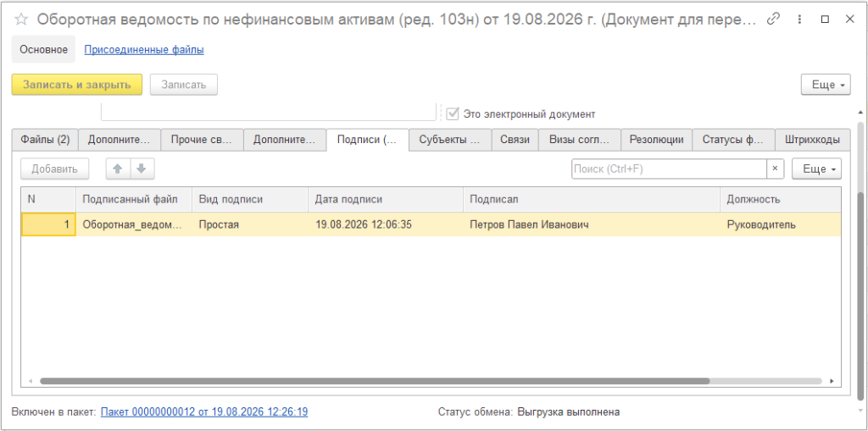868x431 pixels.
Task: Copy link to document via chain icon
Action: 773,19
